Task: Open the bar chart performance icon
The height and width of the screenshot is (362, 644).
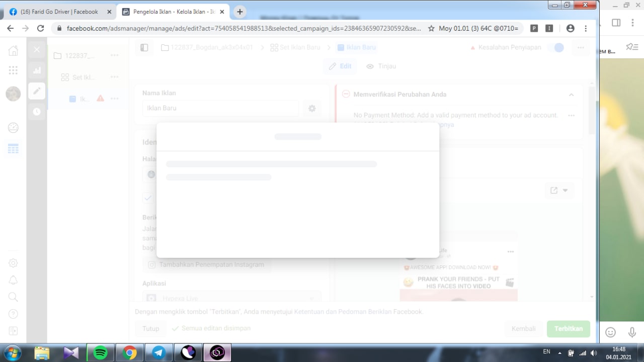Action: click(37, 70)
